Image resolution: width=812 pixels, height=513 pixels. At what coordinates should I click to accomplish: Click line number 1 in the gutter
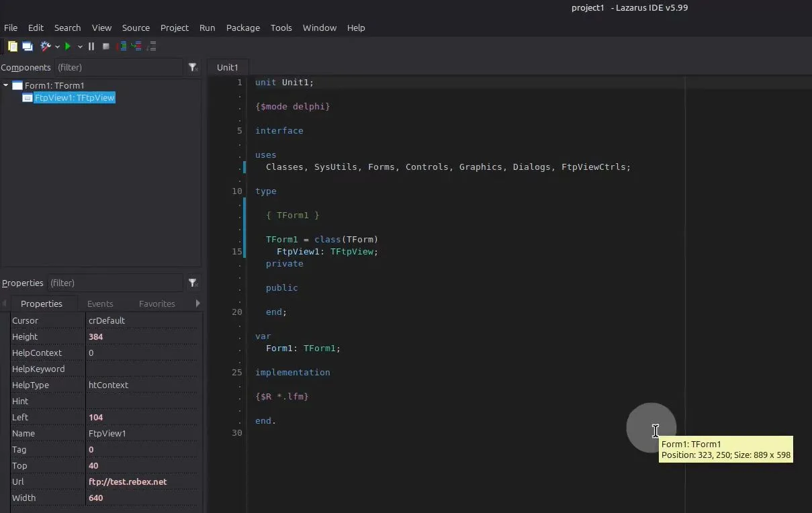tap(239, 83)
